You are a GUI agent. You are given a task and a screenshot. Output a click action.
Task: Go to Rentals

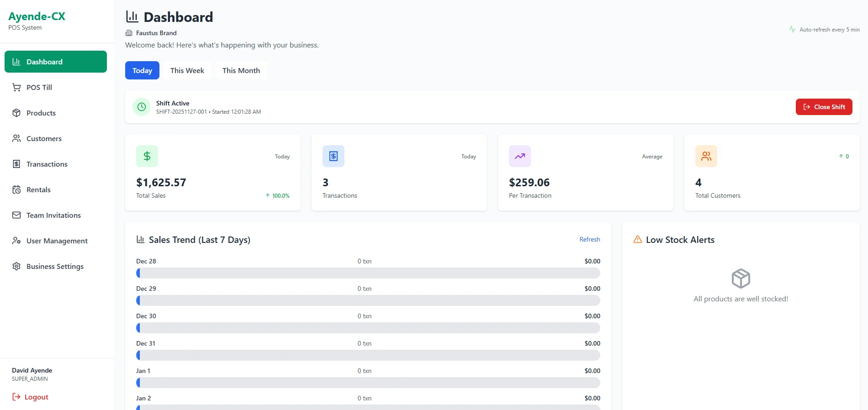pos(56,189)
